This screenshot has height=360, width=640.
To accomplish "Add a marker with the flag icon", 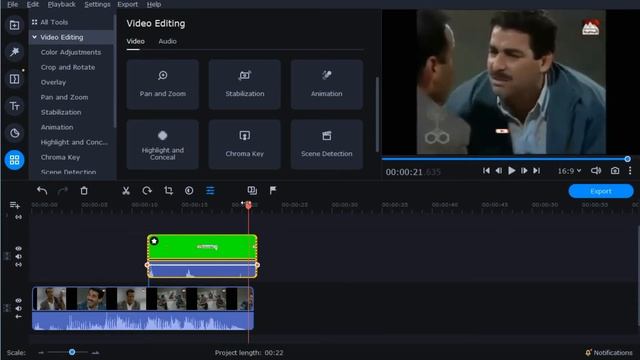I will 273,190.
